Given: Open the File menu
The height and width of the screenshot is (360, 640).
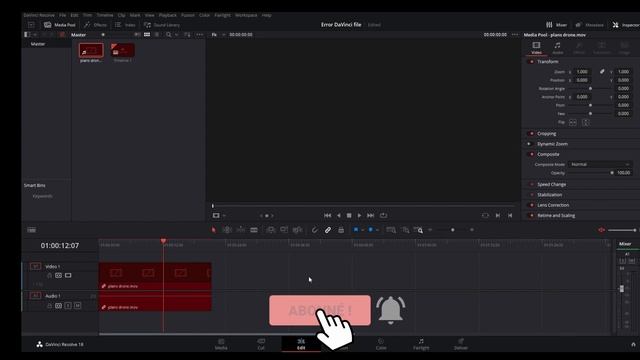Looking at the screenshot, I should [62, 15].
